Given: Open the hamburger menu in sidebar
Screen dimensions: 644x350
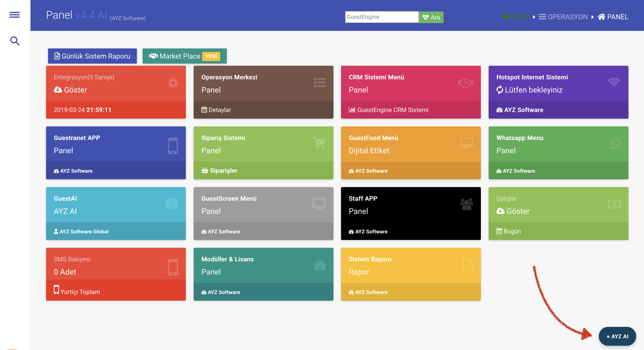Looking at the screenshot, I should [x=15, y=15].
